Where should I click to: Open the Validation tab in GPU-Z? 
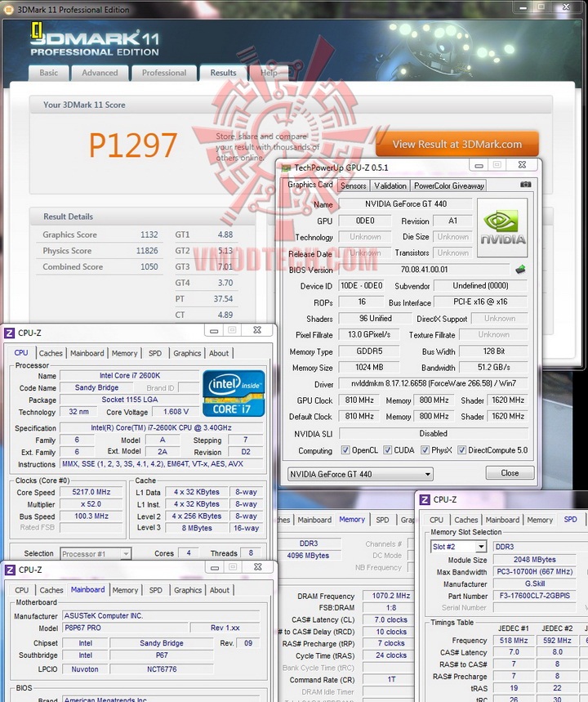point(390,186)
